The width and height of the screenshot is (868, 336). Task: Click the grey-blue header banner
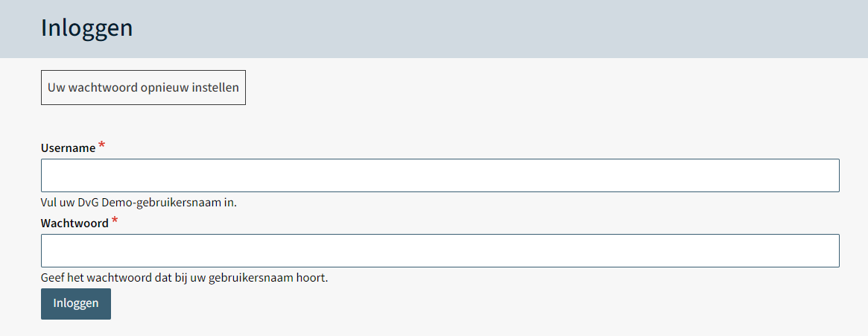point(522,28)
